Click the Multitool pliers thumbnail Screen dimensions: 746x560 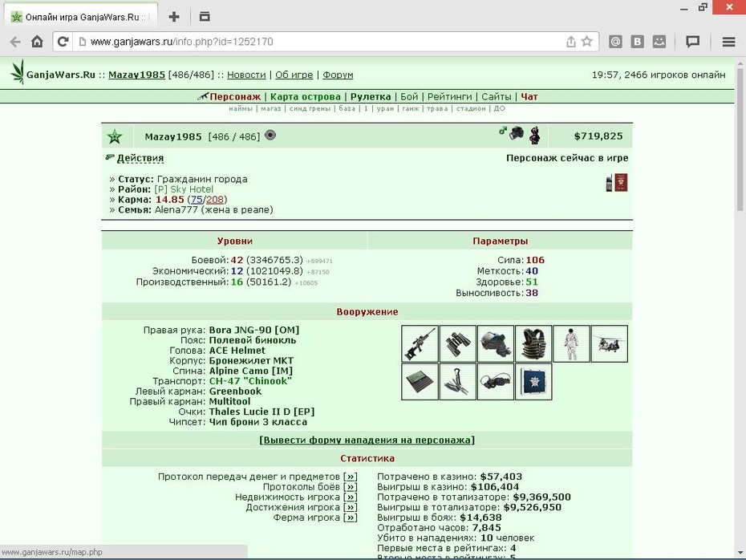(458, 382)
